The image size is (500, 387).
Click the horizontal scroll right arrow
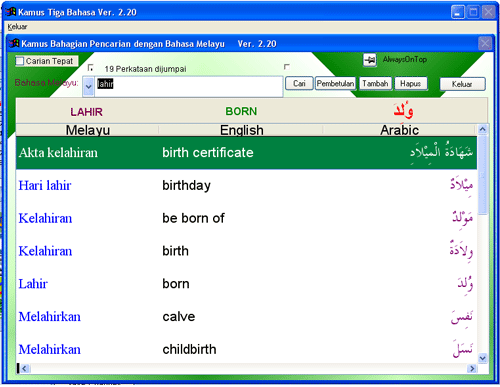tap(472, 368)
